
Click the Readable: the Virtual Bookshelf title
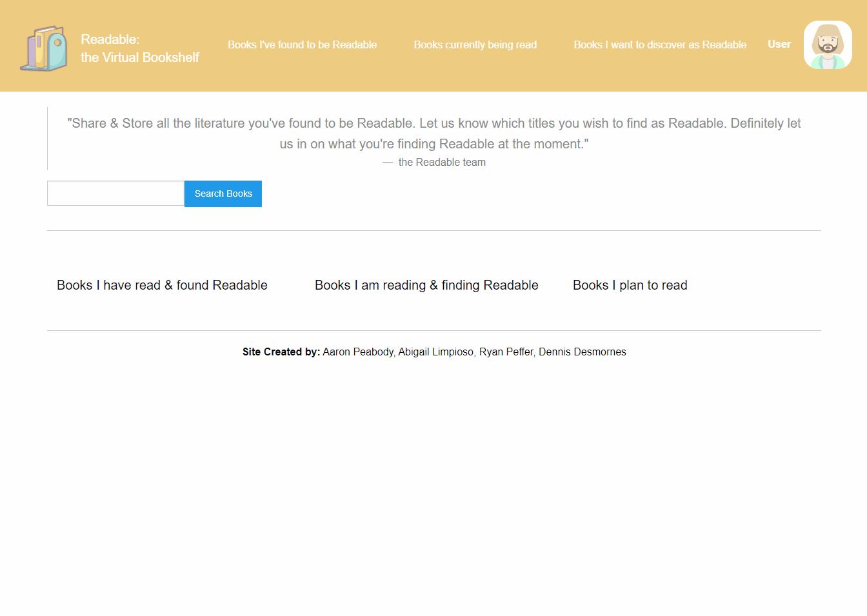(x=140, y=48)
